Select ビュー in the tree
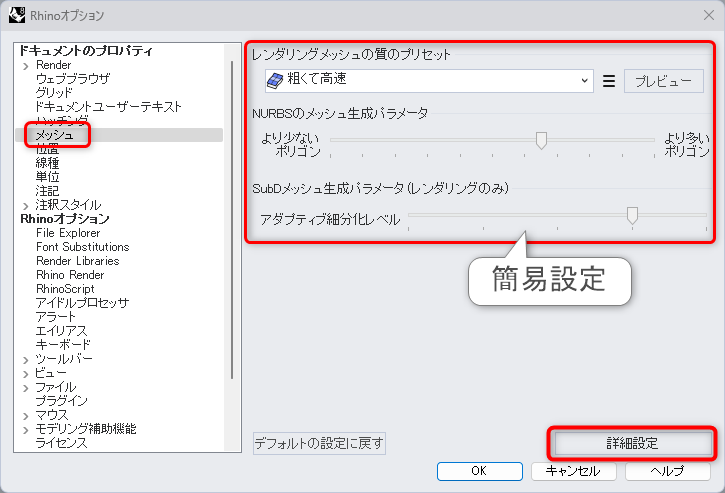725x493 pixels. pyautogui.click(x=51, y=373)
